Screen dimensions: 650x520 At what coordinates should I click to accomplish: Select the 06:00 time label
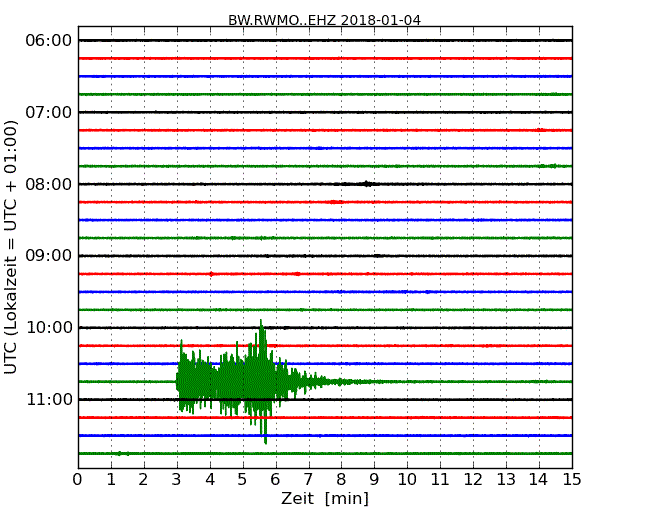click(x=49, y=41)
